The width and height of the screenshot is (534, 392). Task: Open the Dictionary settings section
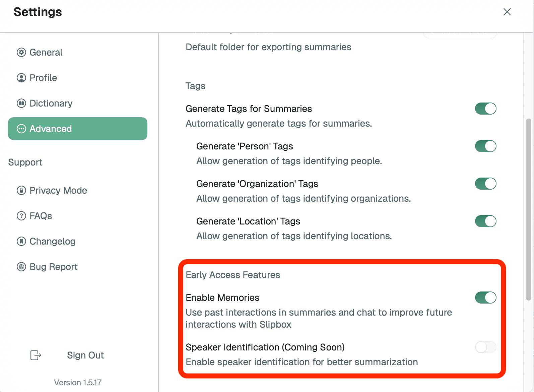(51, 103)
